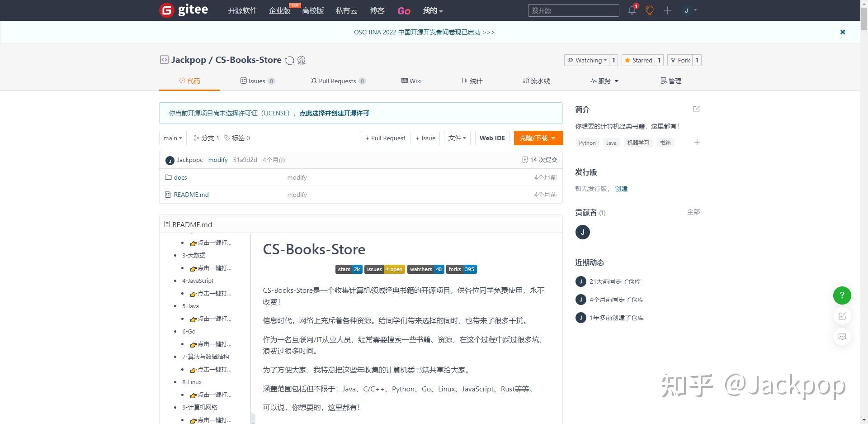Add a new topic tag with plus icon

pos(697,142)
